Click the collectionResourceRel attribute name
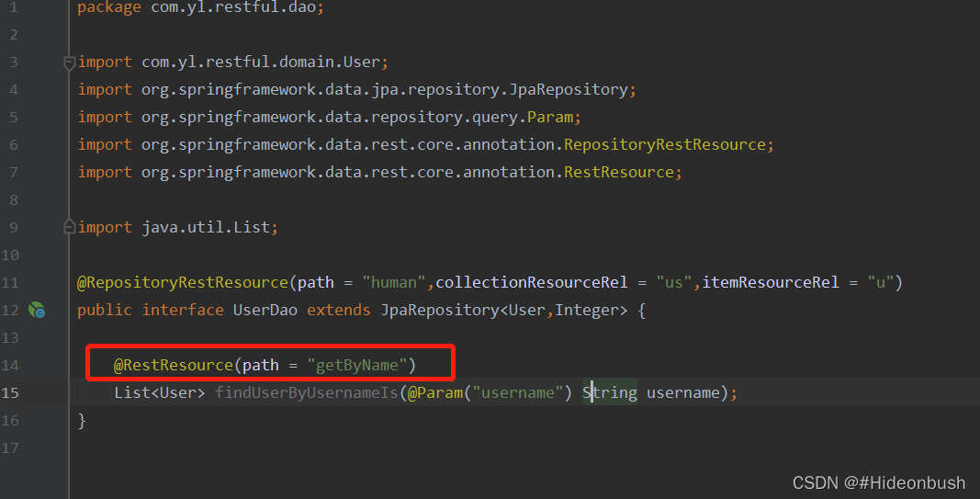The width and height of the screenshot is (980, 499). [531, 283]
